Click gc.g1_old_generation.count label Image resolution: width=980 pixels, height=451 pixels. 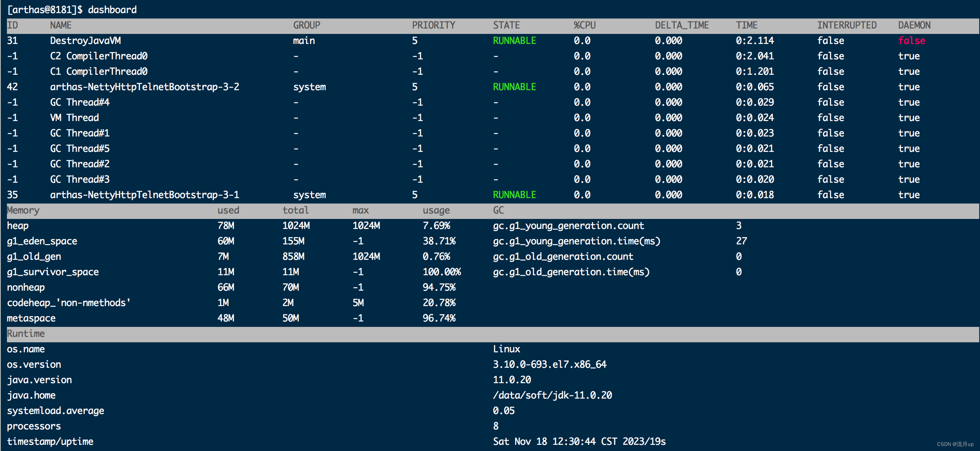pos(563,257)
